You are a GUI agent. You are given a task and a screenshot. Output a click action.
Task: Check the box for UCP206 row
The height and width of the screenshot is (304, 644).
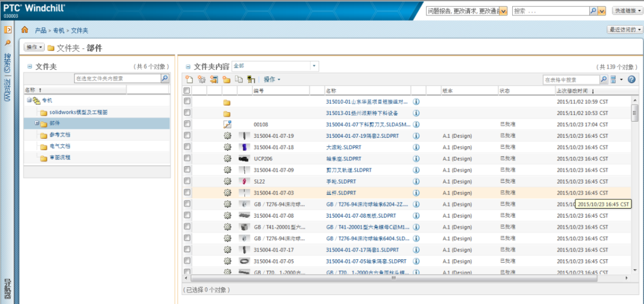point(187,159)
